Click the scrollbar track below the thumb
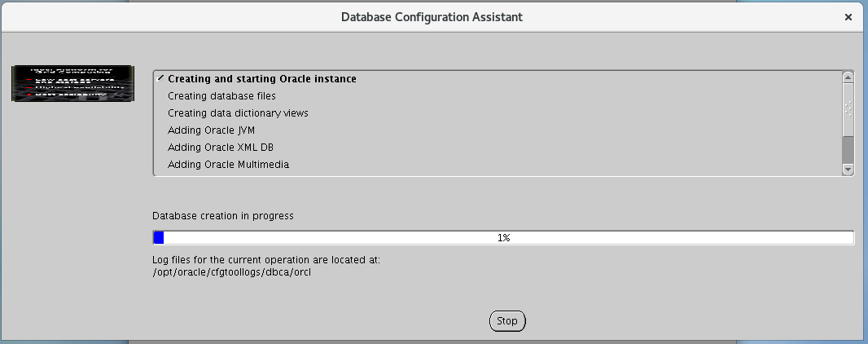This screenshot has height=344, width=868. (x=848, y=149)
